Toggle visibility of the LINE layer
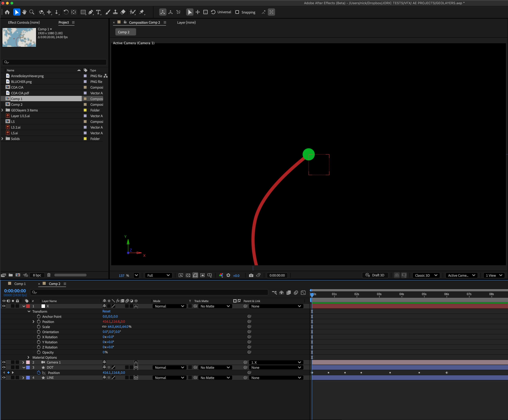Viewport: 508px width, 420px height. (x=4, y=378)
